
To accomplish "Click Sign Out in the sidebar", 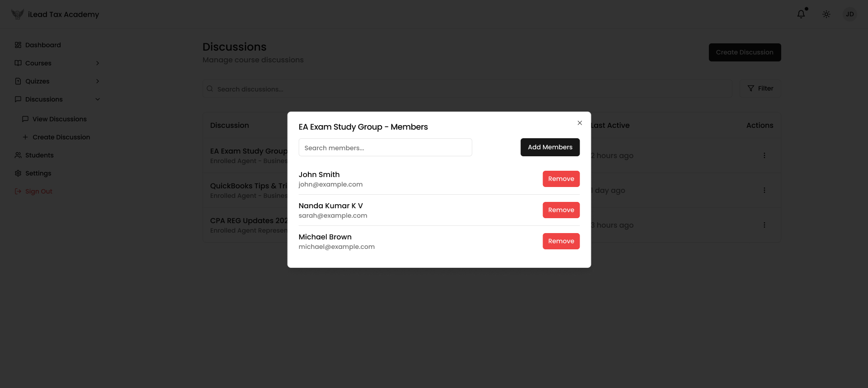I will tap(38, 192).
